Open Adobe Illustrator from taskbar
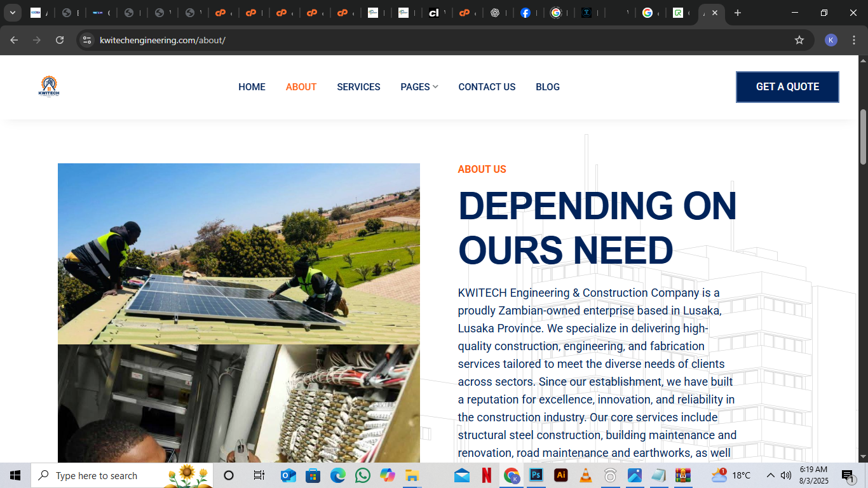 pyautogui.click(x=561, y=475)
